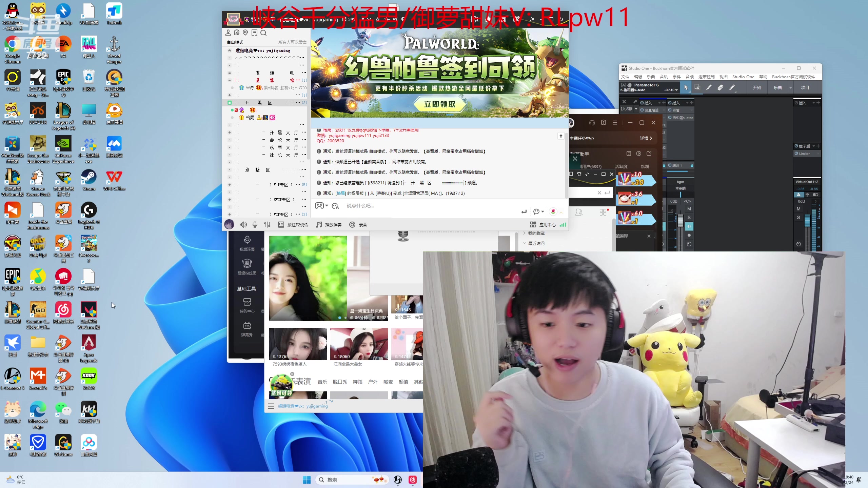Select the Split knife tool
The image size is (868, 488).
click(x=709, y=87)
